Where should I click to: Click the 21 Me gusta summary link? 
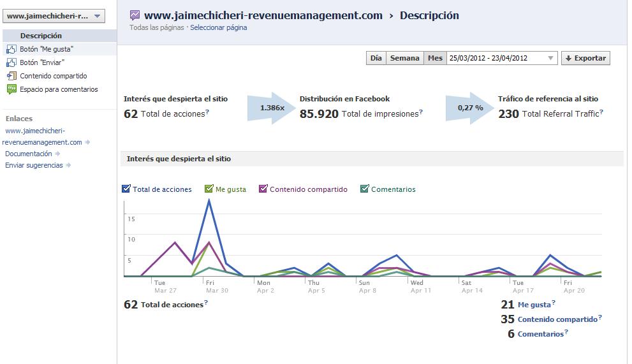point(534,305)
